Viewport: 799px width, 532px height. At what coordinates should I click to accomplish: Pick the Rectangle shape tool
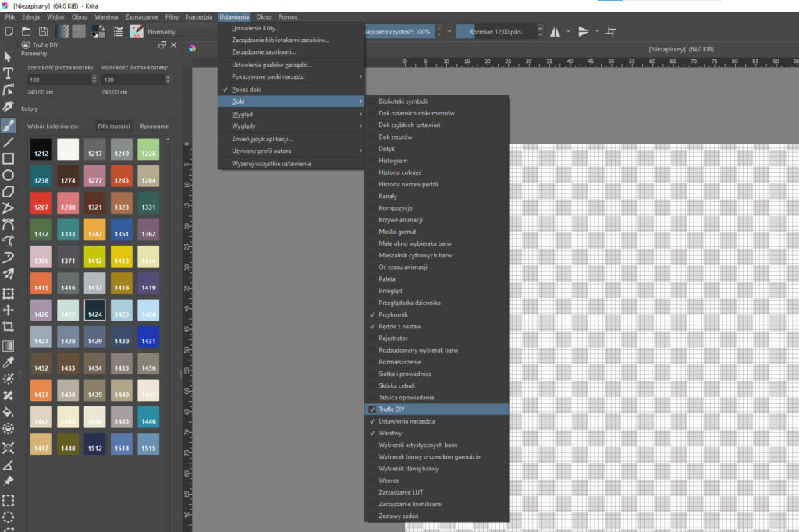9,158
